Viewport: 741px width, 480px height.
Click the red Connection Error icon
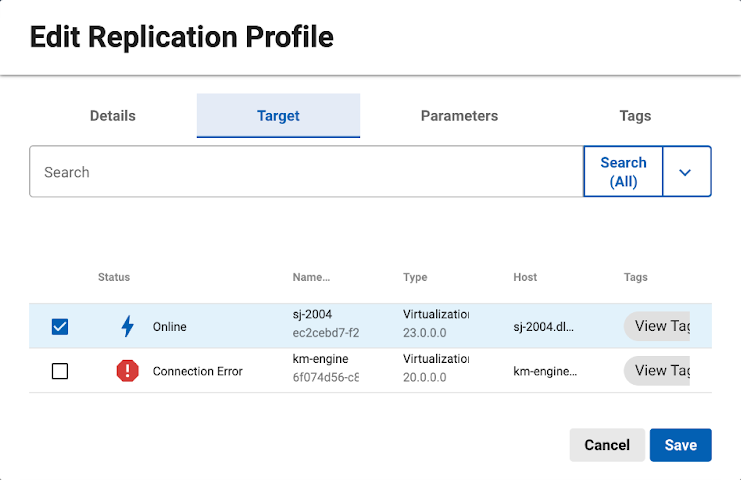point(127,371)
